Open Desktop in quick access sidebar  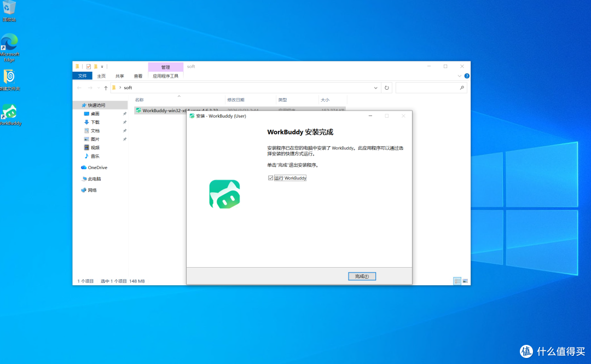[x=95, y=113]
